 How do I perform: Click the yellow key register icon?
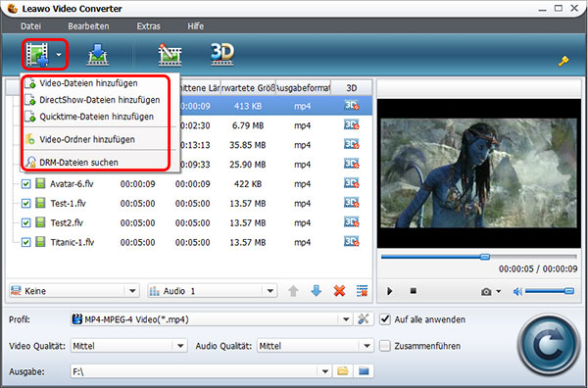[x=563, y=61]
